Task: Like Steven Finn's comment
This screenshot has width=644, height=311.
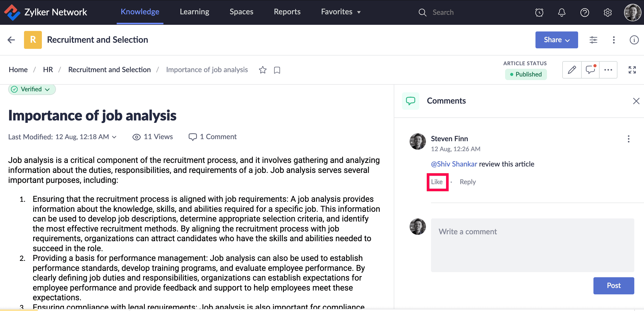Action: [x=437, y=182]
